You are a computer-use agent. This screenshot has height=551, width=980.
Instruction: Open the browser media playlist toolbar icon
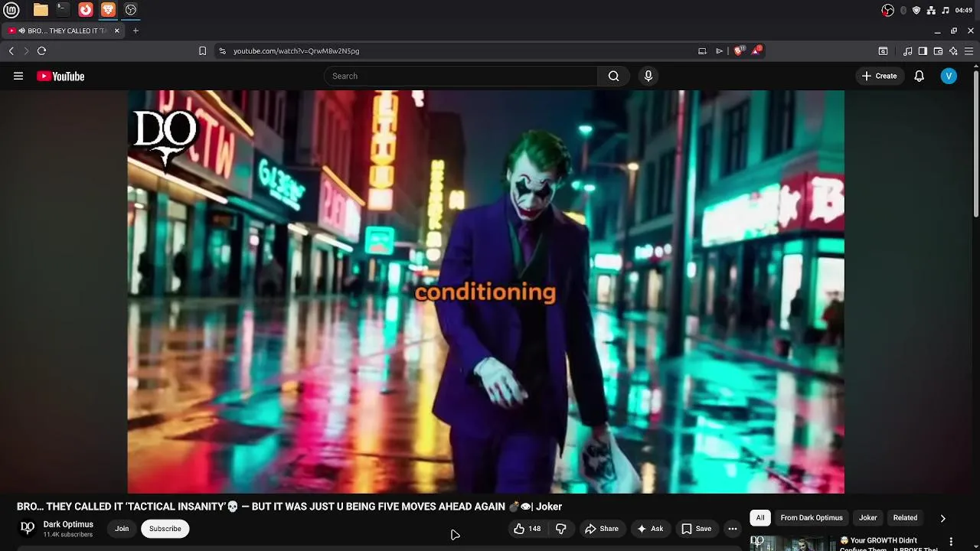pos(907,51)
